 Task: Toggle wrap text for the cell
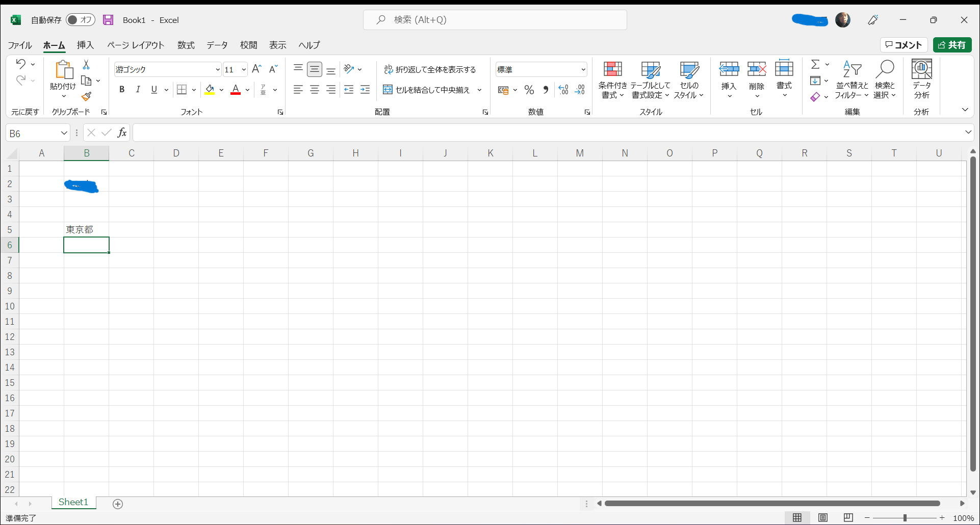coord(430,69)
